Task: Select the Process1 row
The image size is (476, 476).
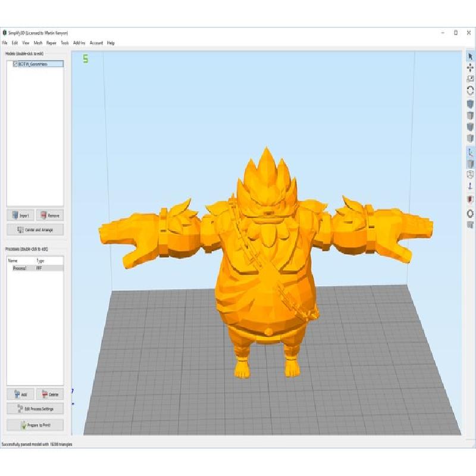Action: coord(35,268)
